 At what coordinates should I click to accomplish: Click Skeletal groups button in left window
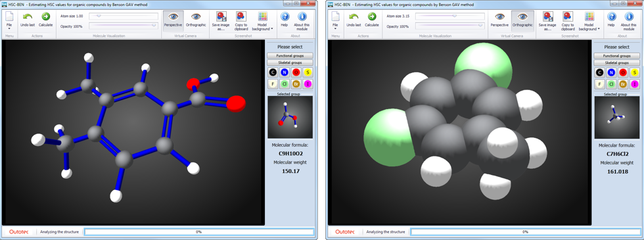pos(290,62)
